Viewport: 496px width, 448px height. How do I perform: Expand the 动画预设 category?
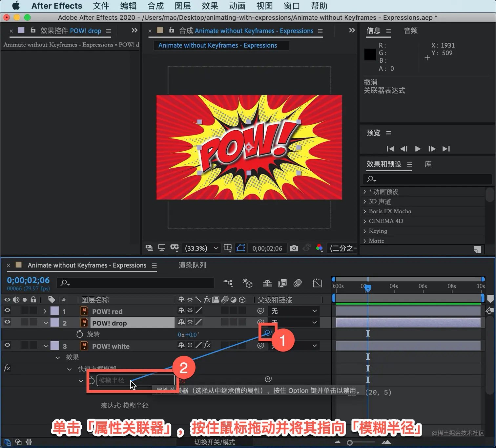364,192
